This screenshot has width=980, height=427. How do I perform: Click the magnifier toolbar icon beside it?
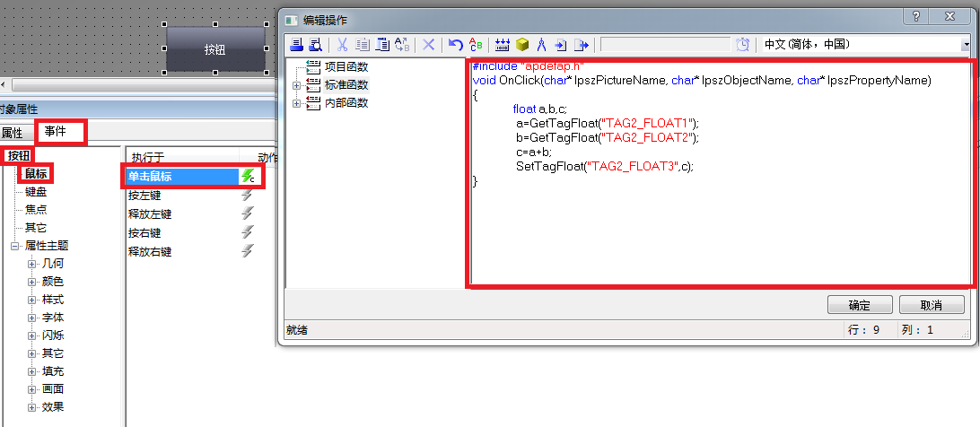(315, 44)
